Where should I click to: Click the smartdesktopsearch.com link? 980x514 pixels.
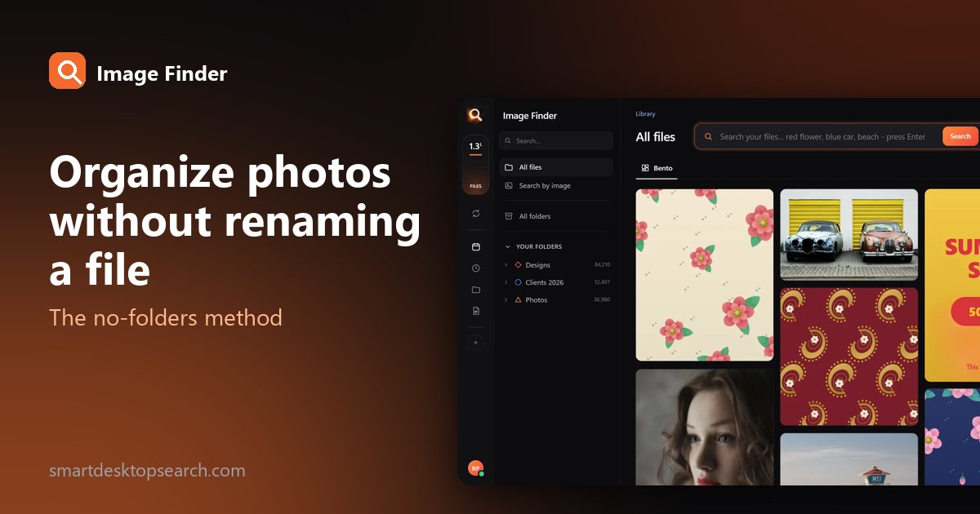pyautogui.click(x=147, y=471)
